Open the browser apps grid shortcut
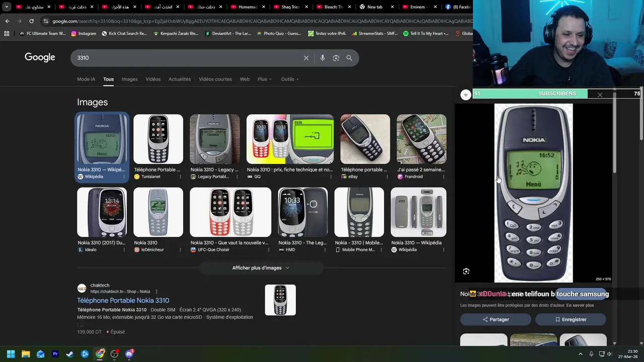Image resolution: width=644 pixels, height=362 pixels. (7, 34)
